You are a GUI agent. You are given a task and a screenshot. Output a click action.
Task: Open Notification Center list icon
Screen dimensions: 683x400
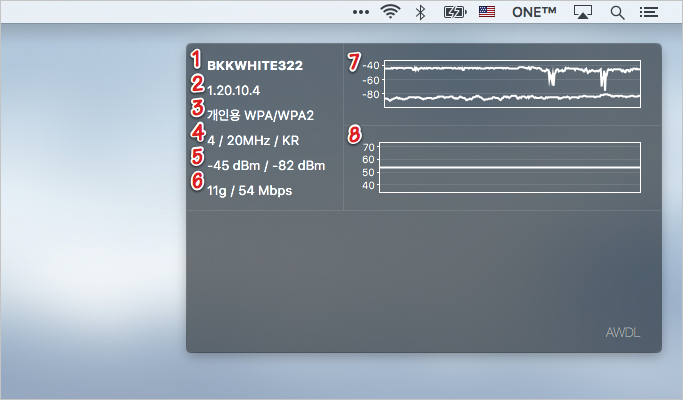tap(649, 12)
